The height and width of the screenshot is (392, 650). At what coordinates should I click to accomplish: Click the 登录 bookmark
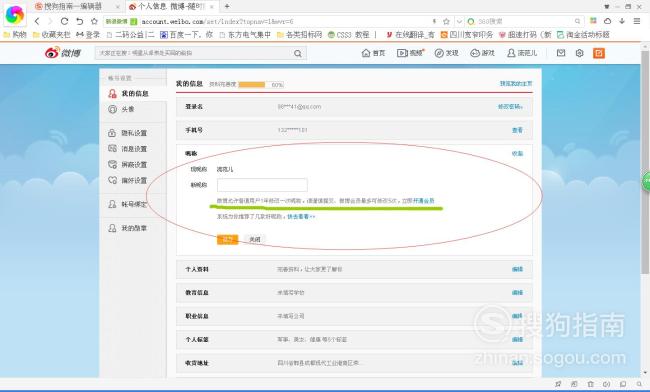click(88, 35)
